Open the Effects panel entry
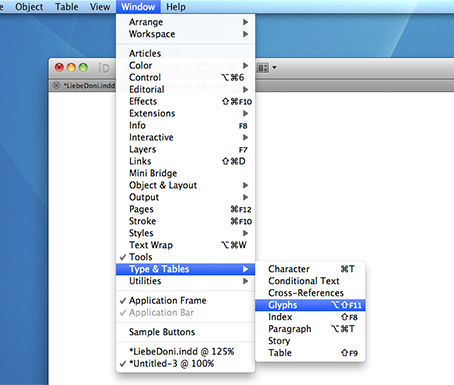The height and width of the screenshot is (385, 454). click(x=185, y=101)
